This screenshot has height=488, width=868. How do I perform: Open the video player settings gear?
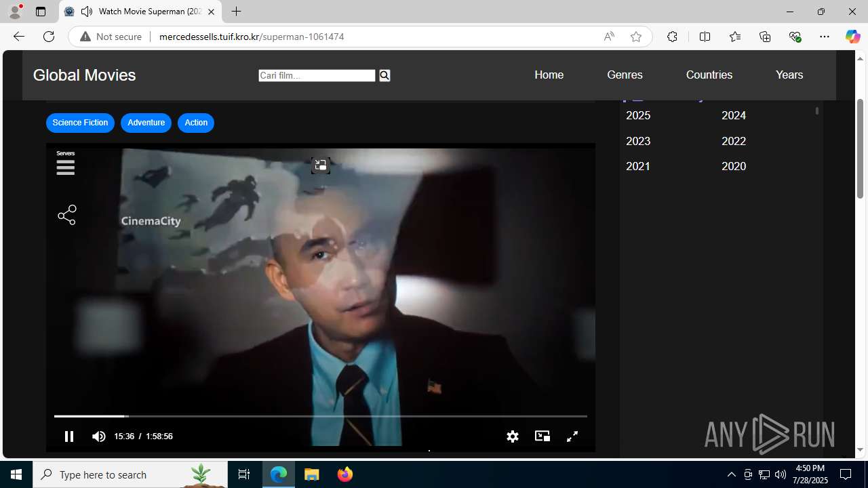click(x=513, y=436)
